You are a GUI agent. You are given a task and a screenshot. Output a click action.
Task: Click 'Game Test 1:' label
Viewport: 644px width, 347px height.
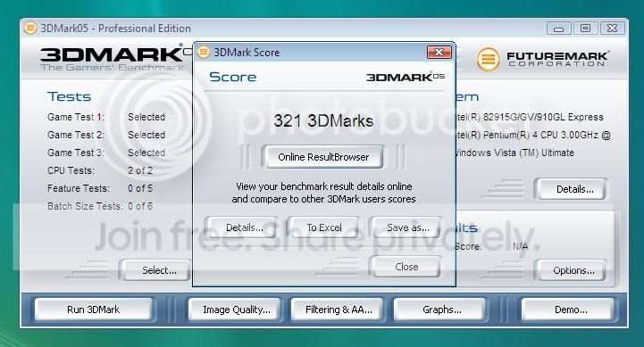(76, 117)
